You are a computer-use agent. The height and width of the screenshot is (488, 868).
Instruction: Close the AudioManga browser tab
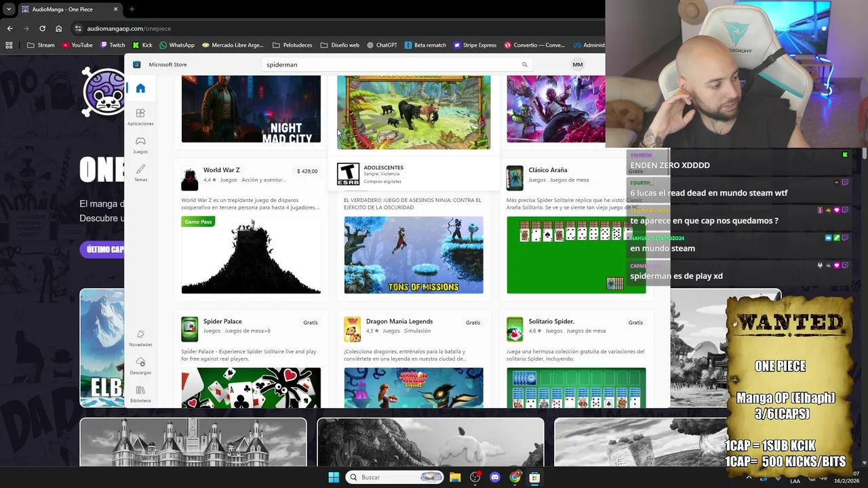coord(115,9)
